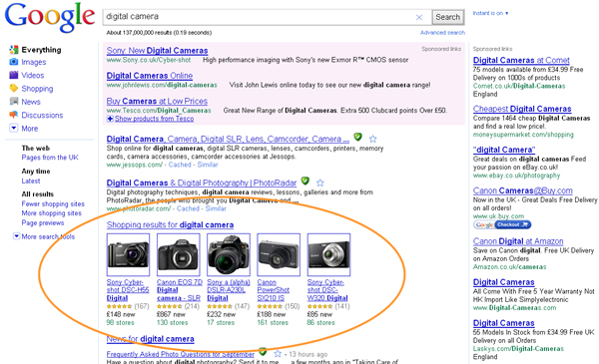Open Canon PowerShot SX210 IS thumbnail

279,254
